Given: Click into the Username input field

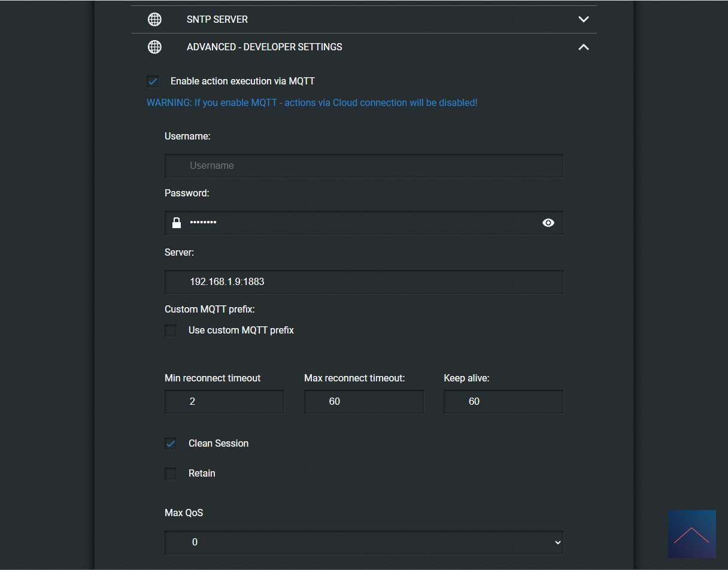Looking at the screenshot, I should pos(363,166).
